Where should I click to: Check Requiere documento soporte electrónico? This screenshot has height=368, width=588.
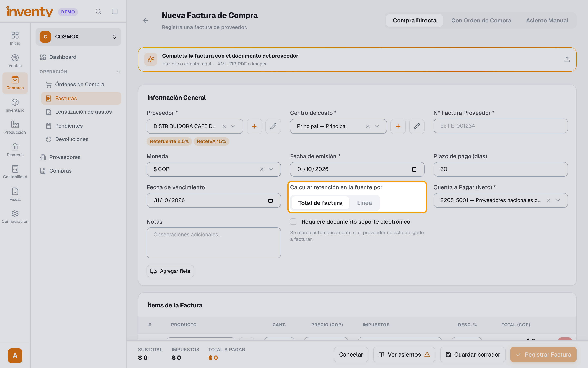click(293, 222)
